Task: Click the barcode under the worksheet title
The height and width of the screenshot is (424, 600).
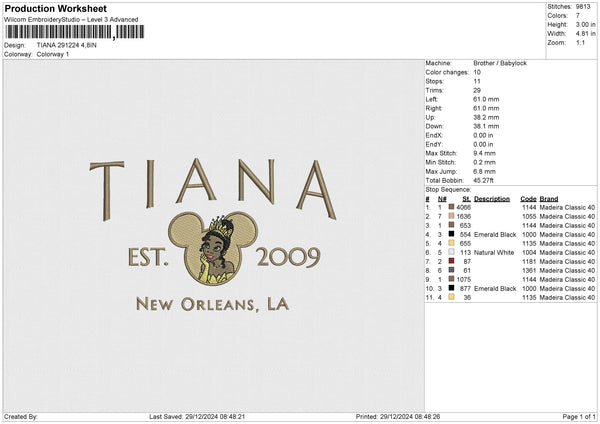Action: click(75, 32)
